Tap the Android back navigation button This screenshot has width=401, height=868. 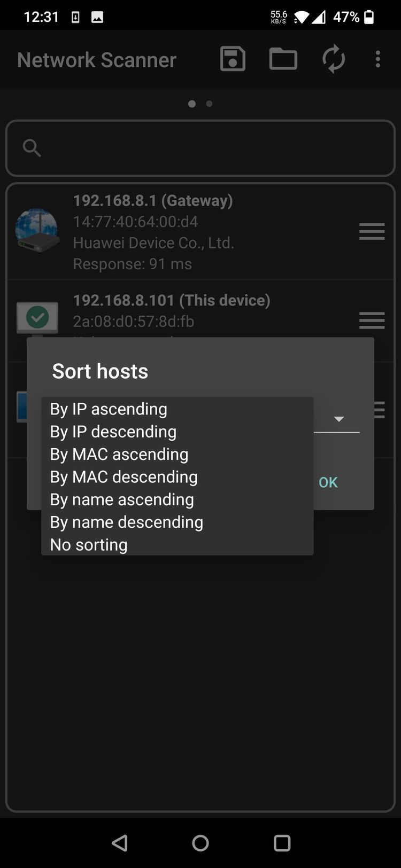coord(120,843)
